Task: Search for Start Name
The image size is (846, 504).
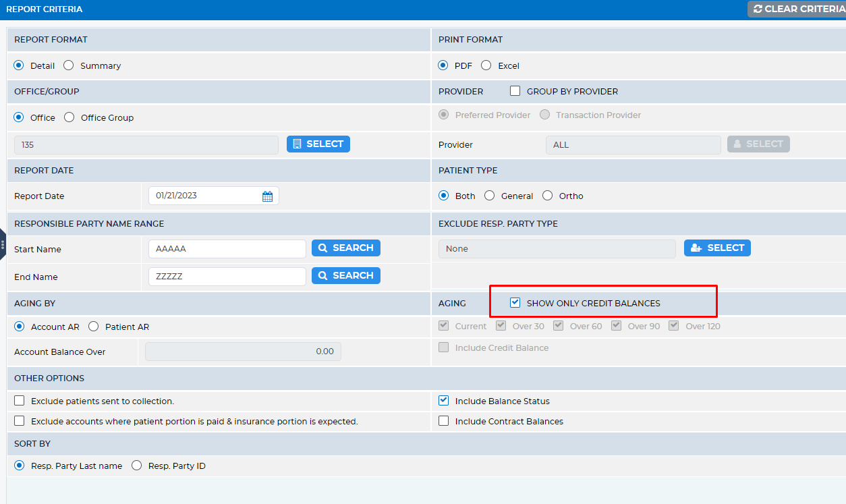Action: (345, 248)
